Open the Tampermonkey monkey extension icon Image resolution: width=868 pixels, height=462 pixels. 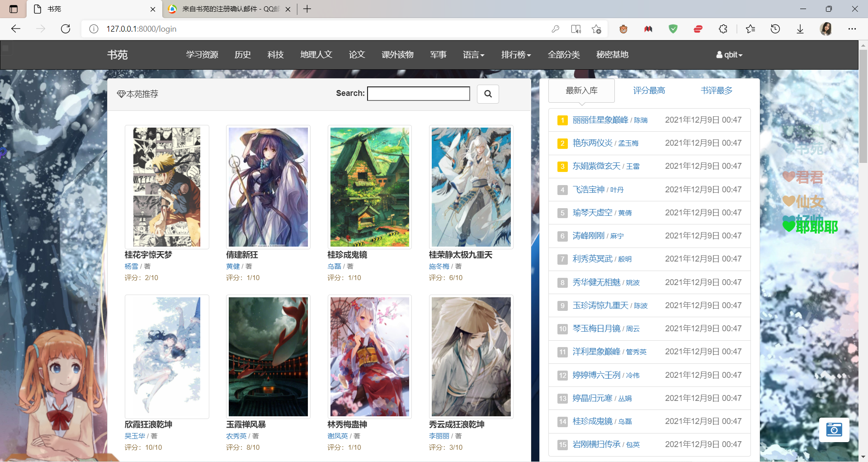pyautogui.click(x=623, y=29)
